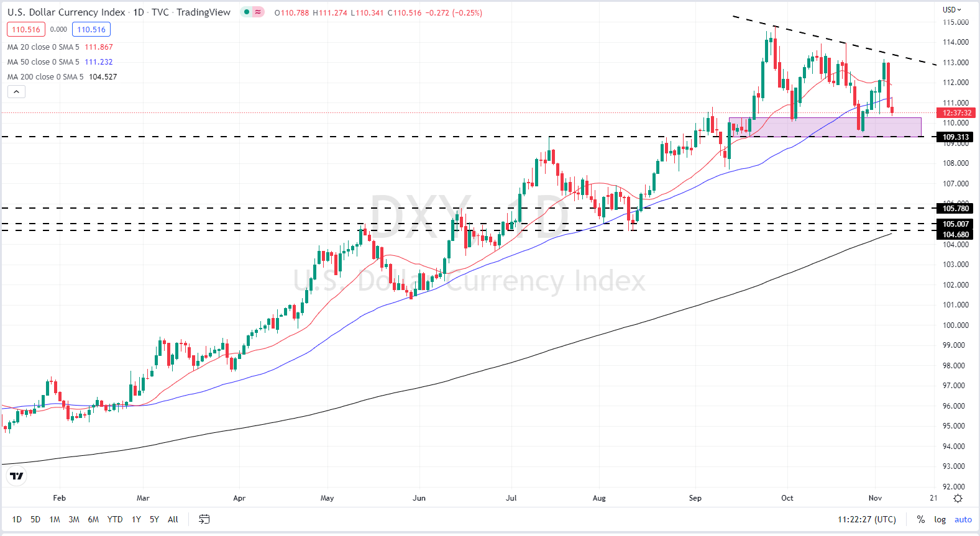Screen dimensions: 980x536
Task: Click the TradingView logo icon
Action: (17, 476)
